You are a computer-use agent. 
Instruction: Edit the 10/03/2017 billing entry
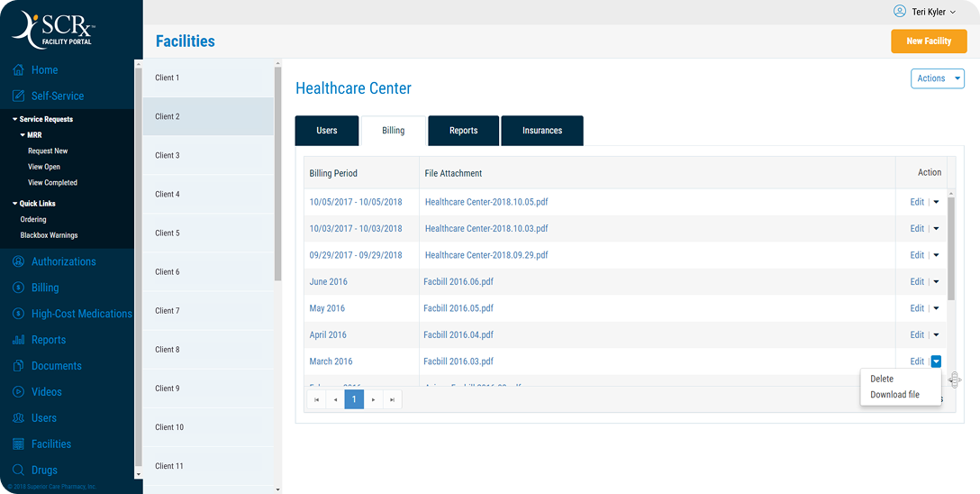coord(917,229)
